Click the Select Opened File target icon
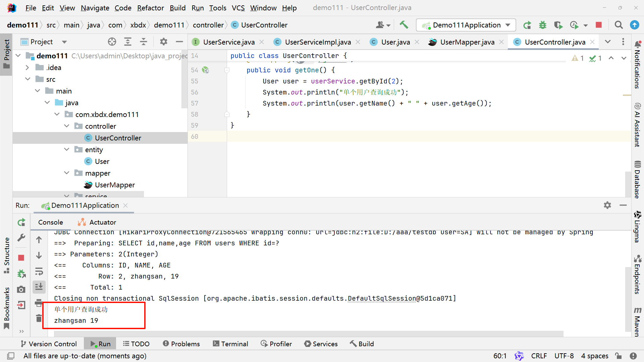Screen dimensions: 644x362 [112, 42]
